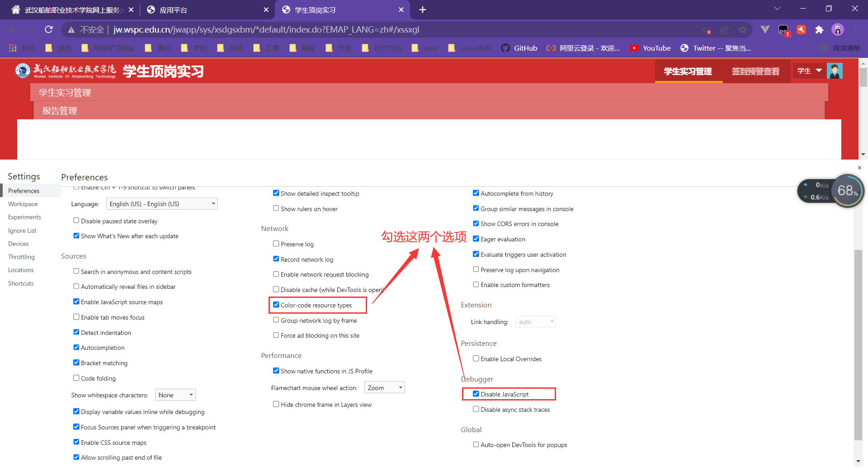Open the 应用 apps grid shortcut

[22, 48]
